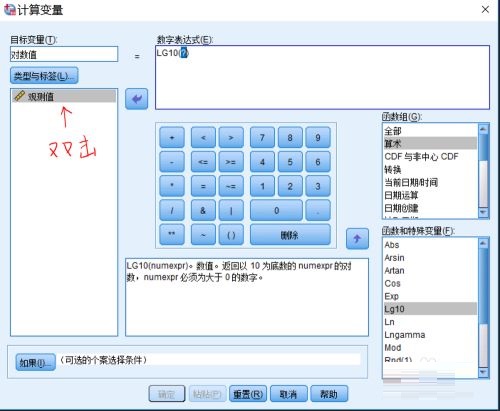Click the vertical bar (|) OR key

pos(231,210)
